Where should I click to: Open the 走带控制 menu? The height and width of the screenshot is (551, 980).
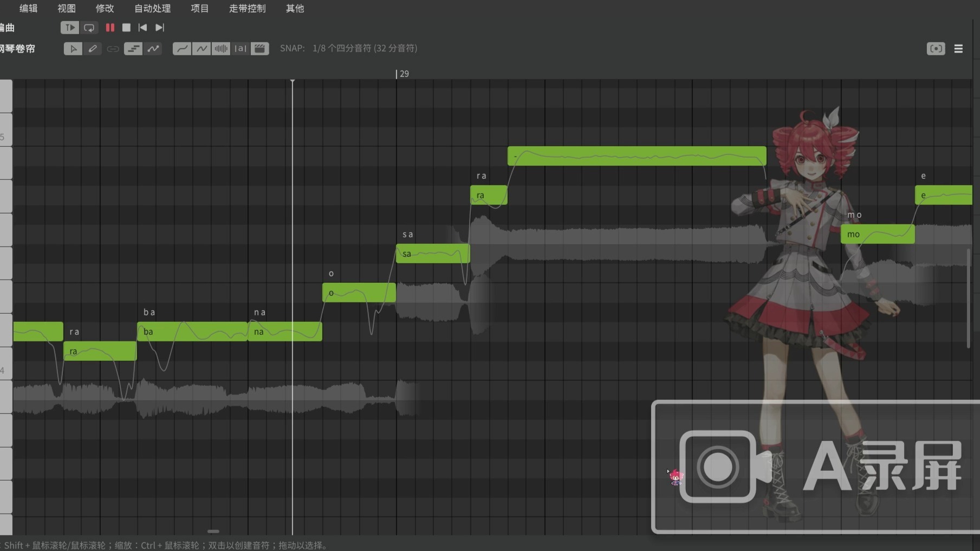point(247,8)
